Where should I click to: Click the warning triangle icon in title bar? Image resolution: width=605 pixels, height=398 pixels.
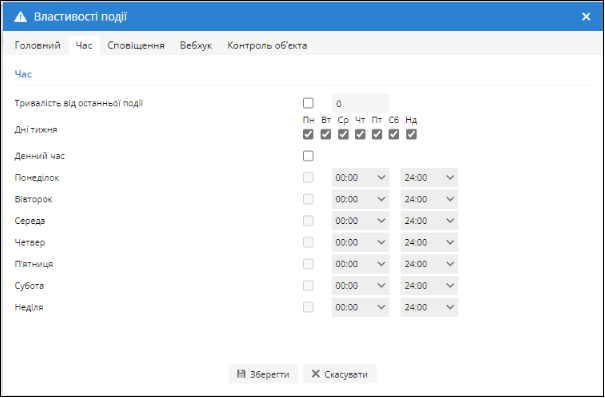(x=20, y=17)
